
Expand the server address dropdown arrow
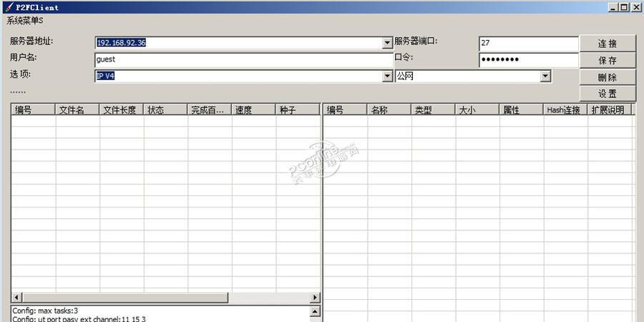point(387,43)
